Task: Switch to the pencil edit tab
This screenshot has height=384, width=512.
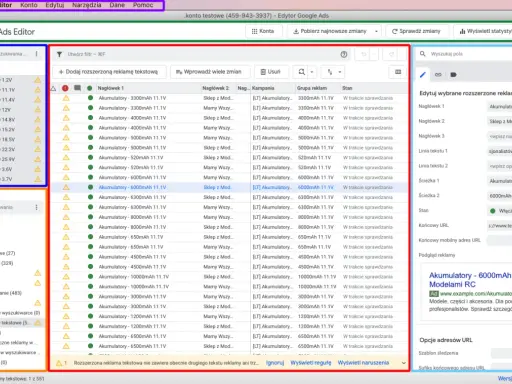Action: [423, 75]
